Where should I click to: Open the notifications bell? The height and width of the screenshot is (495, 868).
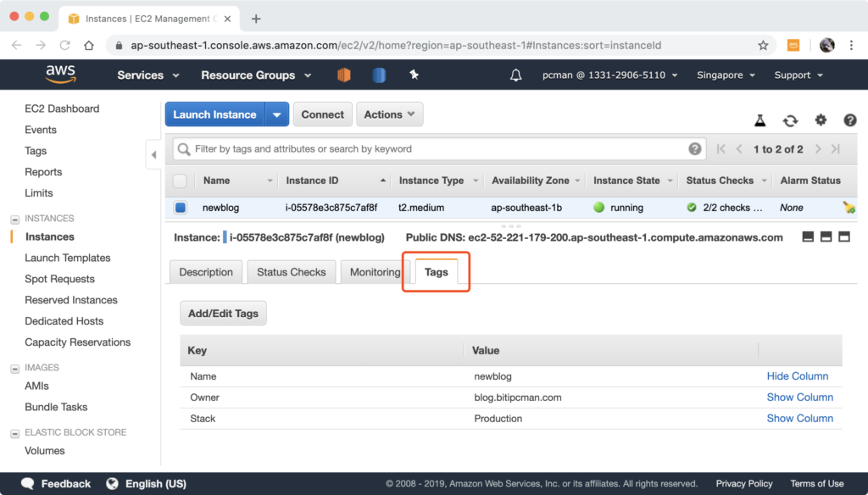pyautogui.click(x=515, y=75)
